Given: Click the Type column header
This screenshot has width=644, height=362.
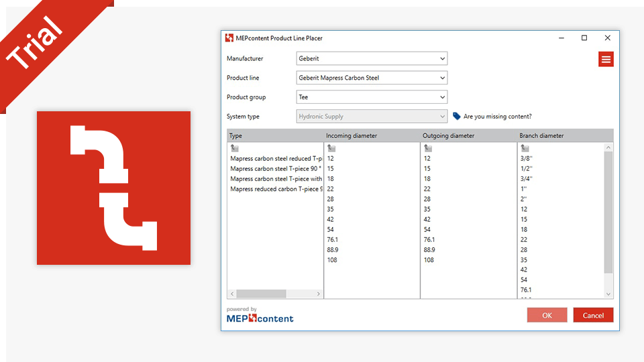Looking at the screenshot, I should pos(275,135).
